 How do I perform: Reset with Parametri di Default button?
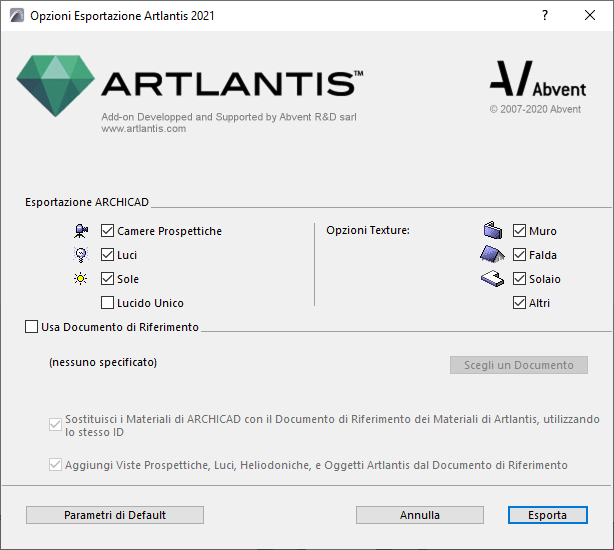(115, 515)
